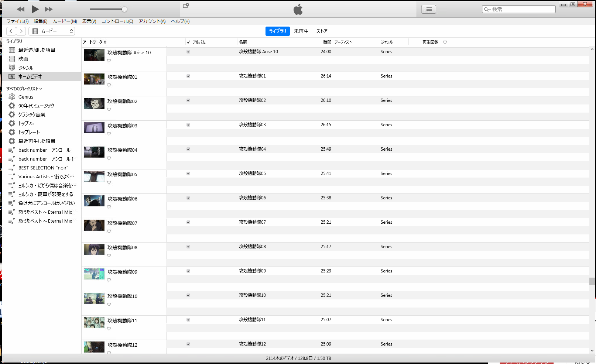Open the コントロール menu
Image resolution: width=596 pixels, height=364 pixels.
point(117,21)
